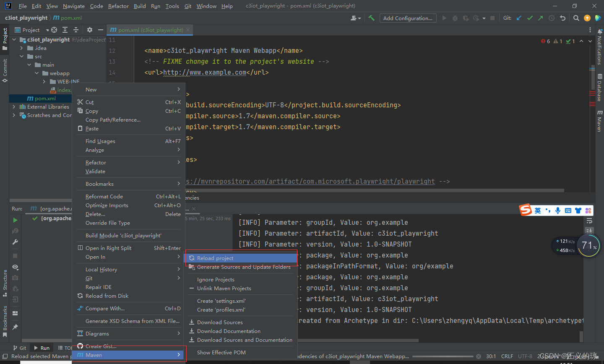Click Add Configuration button
Viewport: 604px width, 364px height.
pyautogui.click(x=408, y=18)
